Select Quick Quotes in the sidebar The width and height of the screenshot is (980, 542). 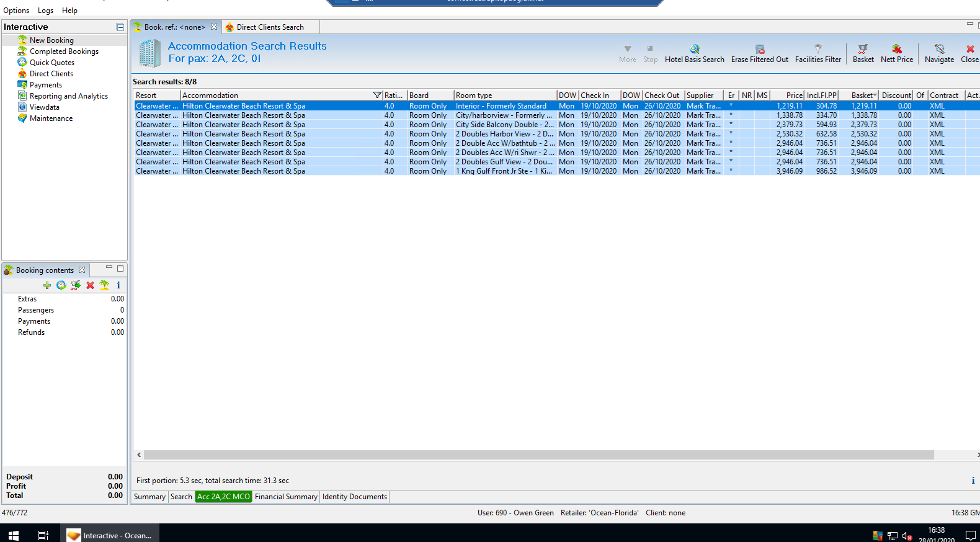point(52,63)
